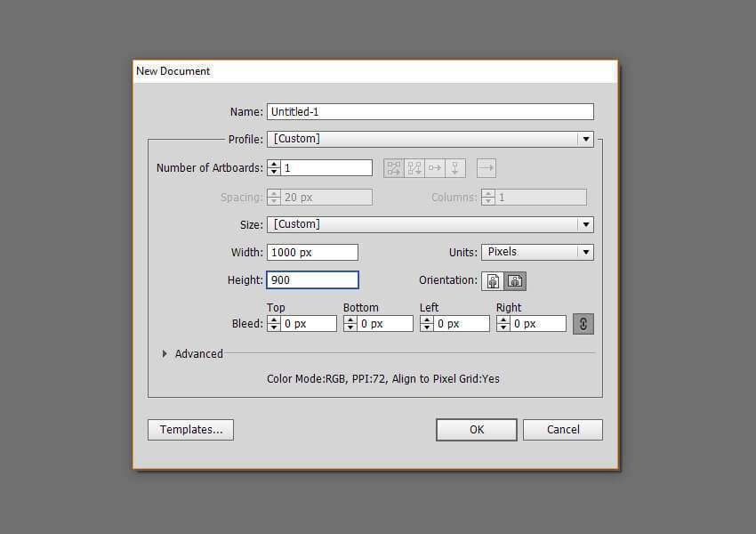756x534 pixels.
Task: Click the bleed link chain icon
Action: [583, 323]
